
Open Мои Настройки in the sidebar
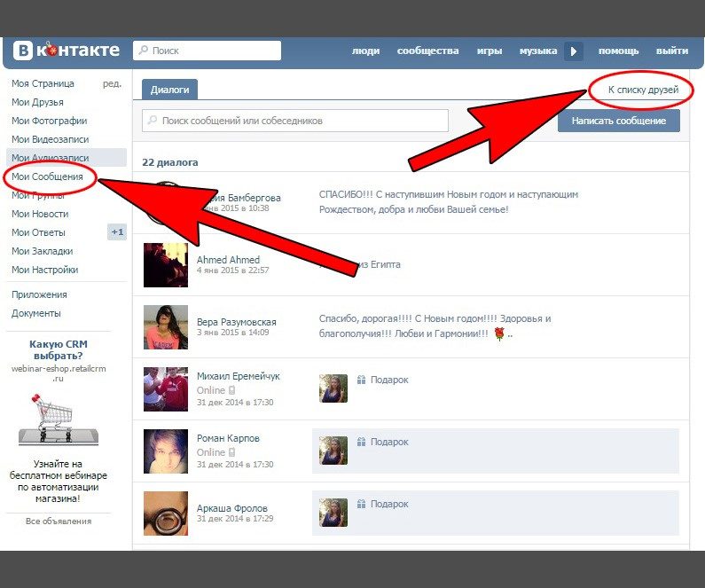pos(45,270)
